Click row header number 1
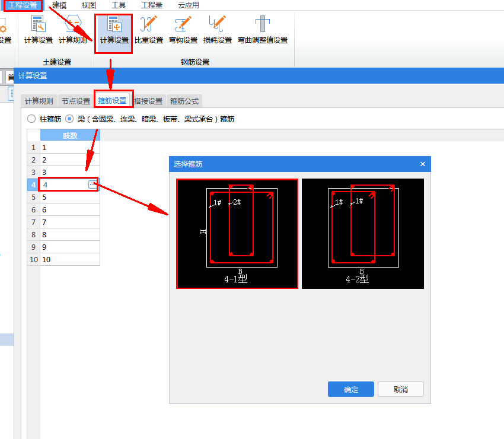The width and height of the screenshot is (504, 439). tap(33, 147)
